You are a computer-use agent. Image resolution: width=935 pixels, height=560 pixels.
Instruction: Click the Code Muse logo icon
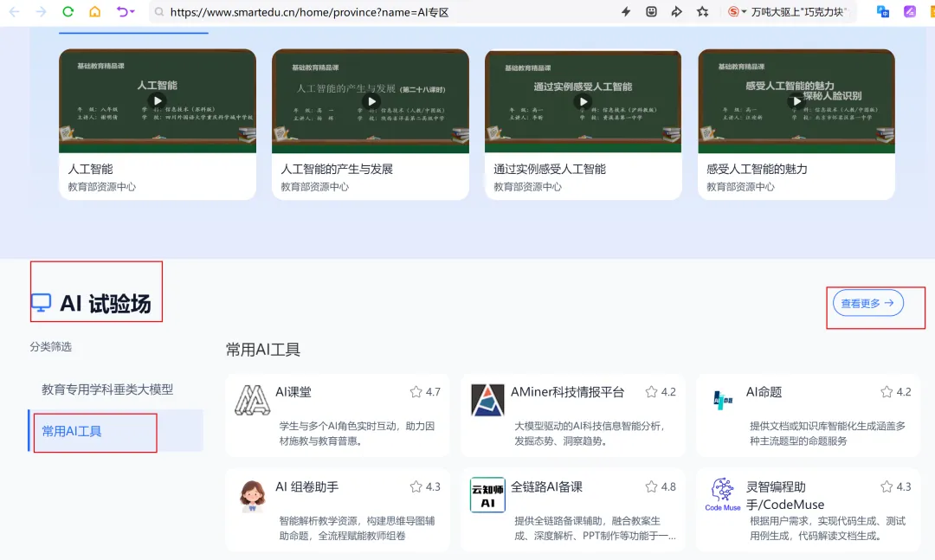click(x=723, y=494)
